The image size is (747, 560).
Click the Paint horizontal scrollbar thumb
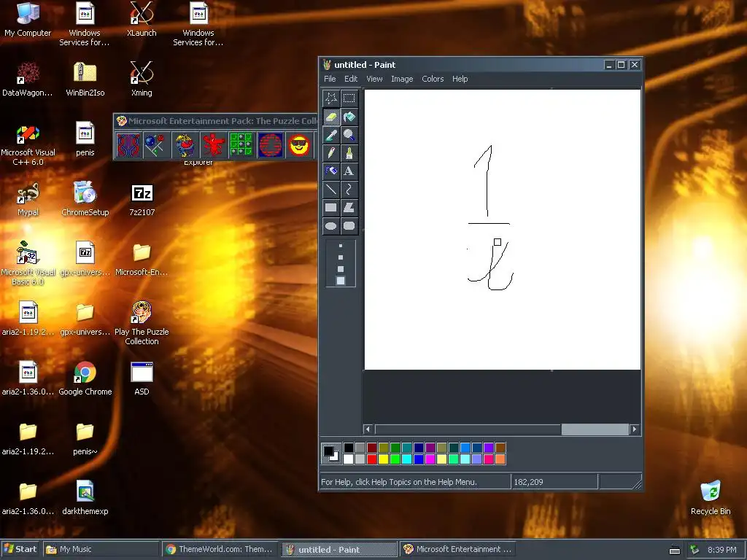595,429
